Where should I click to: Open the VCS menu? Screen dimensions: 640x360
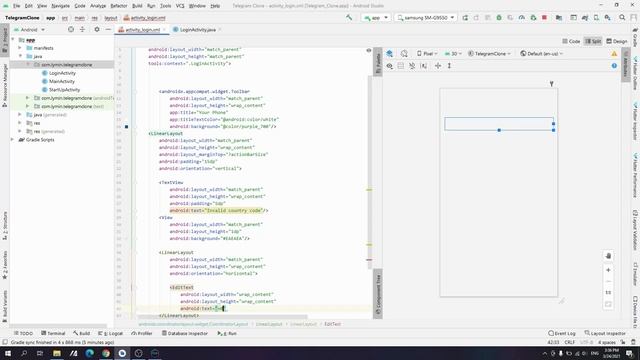click(x=180, y=6)
